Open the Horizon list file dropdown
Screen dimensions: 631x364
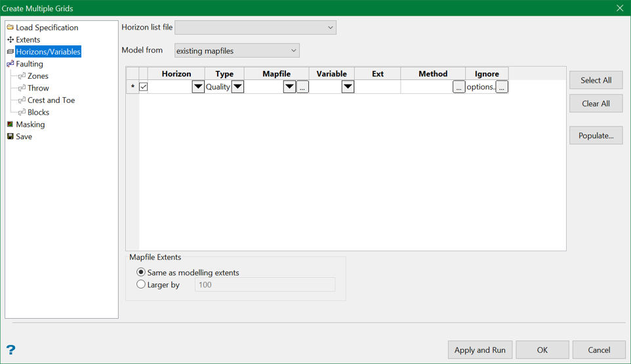pyautogui.click(x=330, y=28)
